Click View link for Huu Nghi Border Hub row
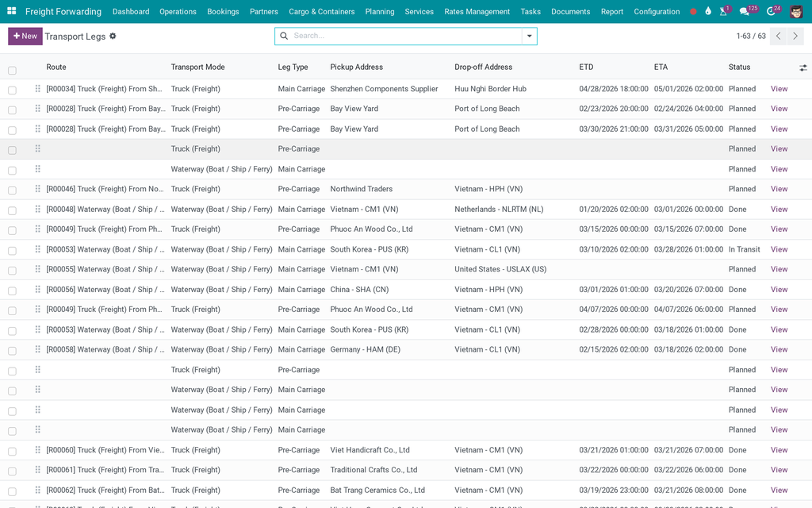Image resolution: width=812 pixels, height=508 pixels. (779, 89)
